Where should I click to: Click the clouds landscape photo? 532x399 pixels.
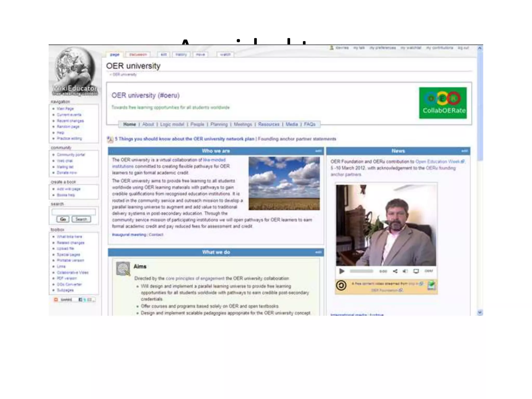pos(284,183)
